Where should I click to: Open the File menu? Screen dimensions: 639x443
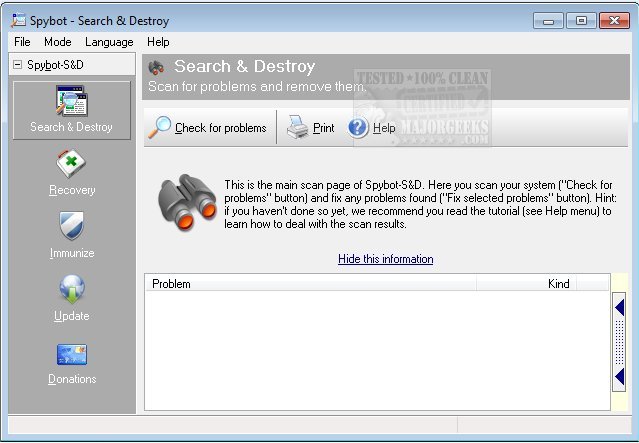click(x=22, y=42)
